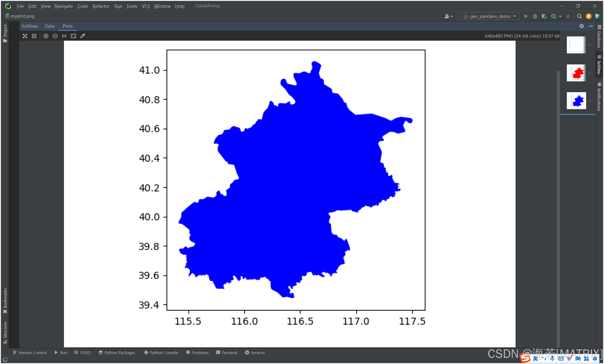Open Search Everywhere magnifier icon
Viewport: 604px width, 364px height.
[579, 16]
